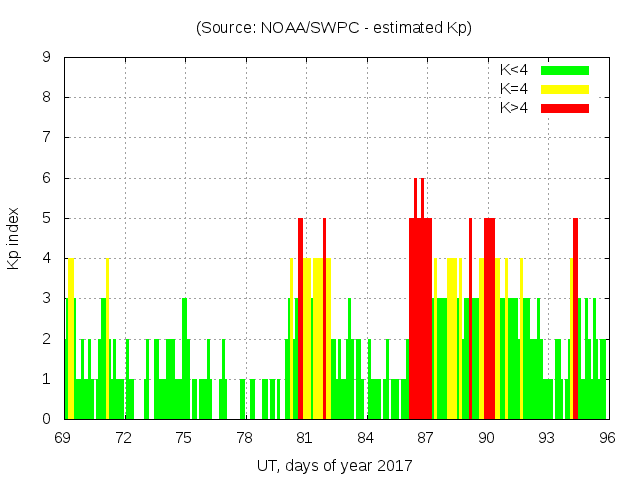The width and height of the screenshot is (640, 480).
Task: Click the red bar just left of day 81
Action: tap(300, 320)
